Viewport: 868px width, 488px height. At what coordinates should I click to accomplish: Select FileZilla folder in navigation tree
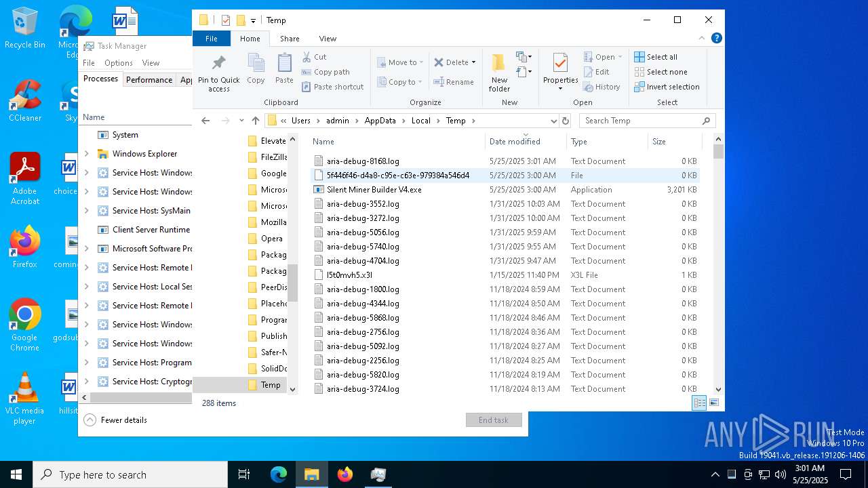[267, 157]
